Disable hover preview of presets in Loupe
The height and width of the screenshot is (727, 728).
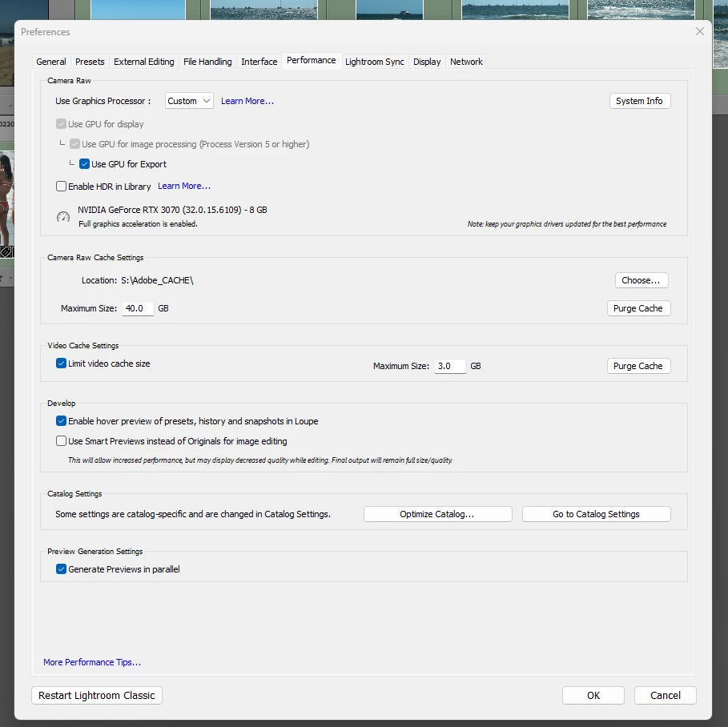[x=61, y=421]
